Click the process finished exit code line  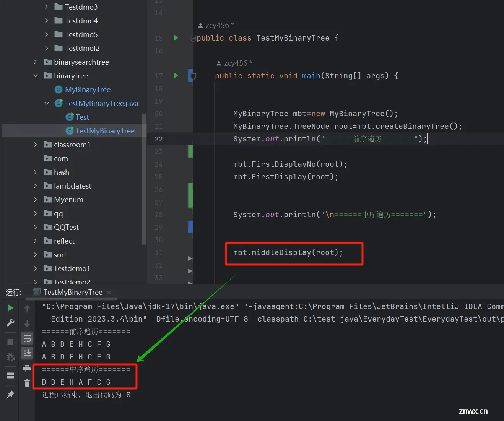coord(86,395)
